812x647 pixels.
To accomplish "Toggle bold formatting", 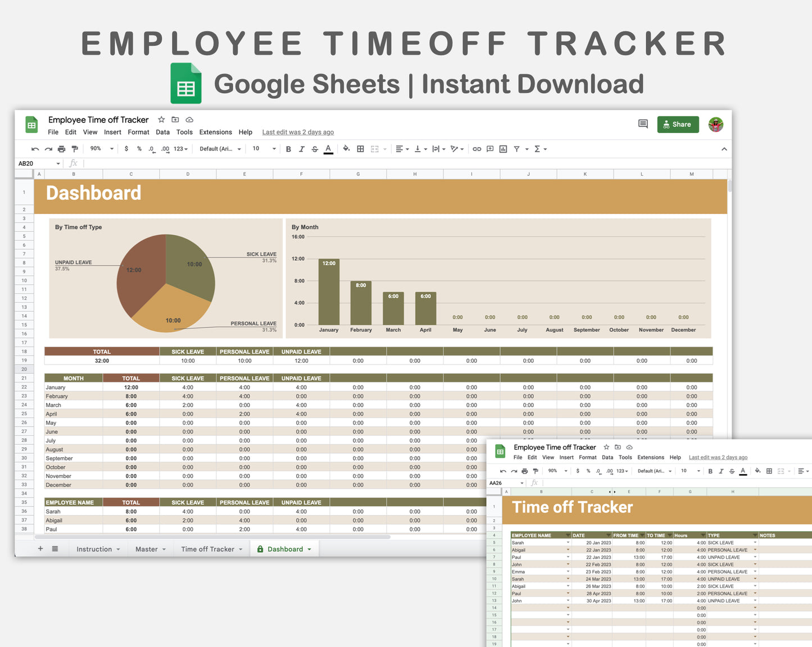I will 288,148.
